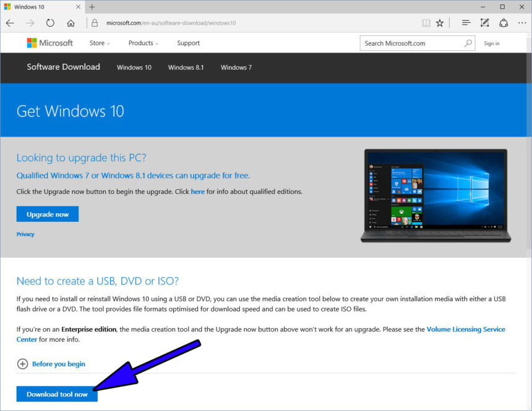Refresh the page with the reload icon
Screen dimensions: 532x411
tap(50, 23)
